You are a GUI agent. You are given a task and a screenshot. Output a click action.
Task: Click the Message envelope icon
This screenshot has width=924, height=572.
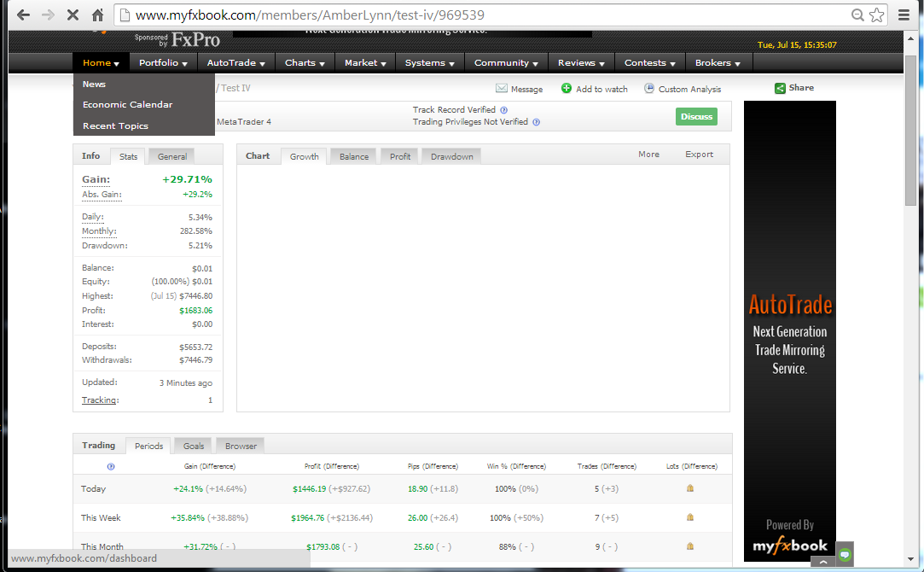[x=502, y=89]
